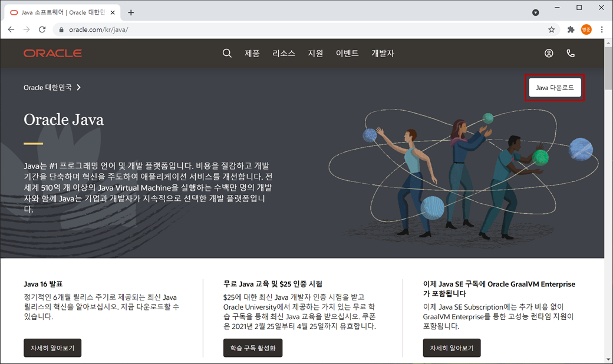Click the Oracle Java page title
This screenshot has width=613, height=364.
click(64, 120)
